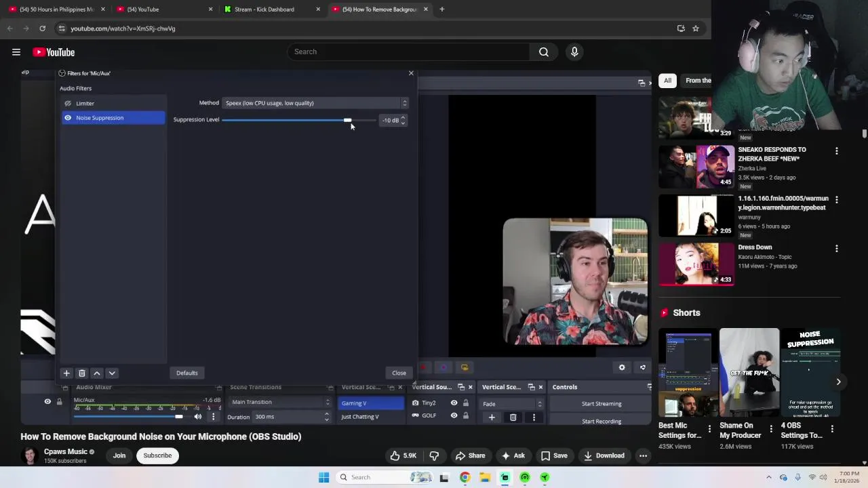Select the Limiter filter entry
868x488 pixels.
point(113,103)
